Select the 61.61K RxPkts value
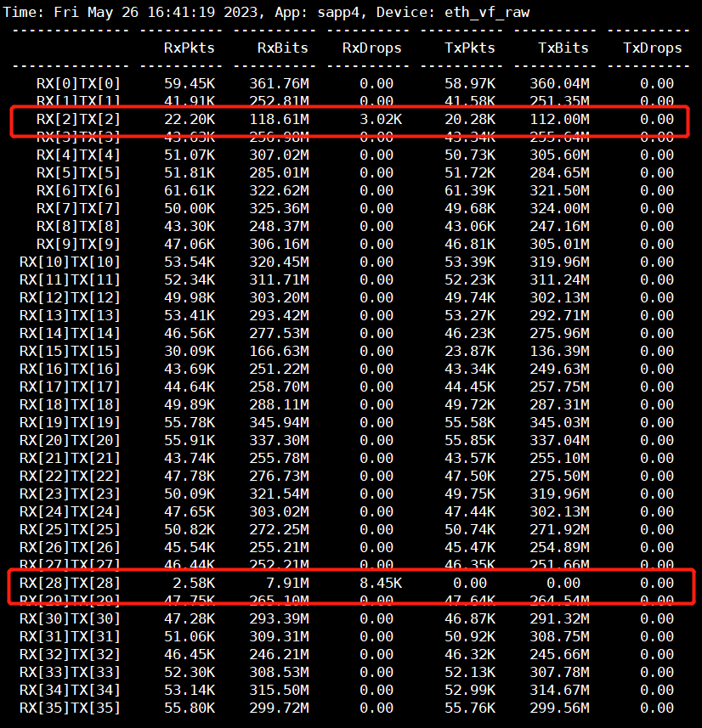 [189, 190]
